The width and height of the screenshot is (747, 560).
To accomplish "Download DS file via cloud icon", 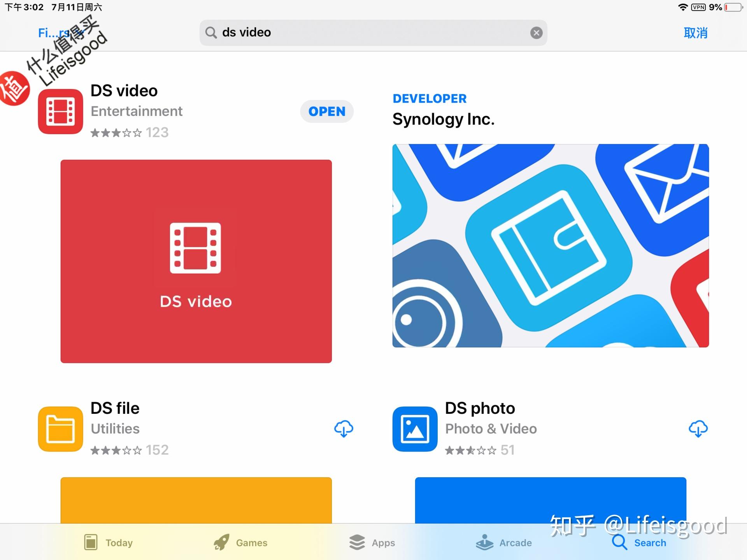I will 344,429.
